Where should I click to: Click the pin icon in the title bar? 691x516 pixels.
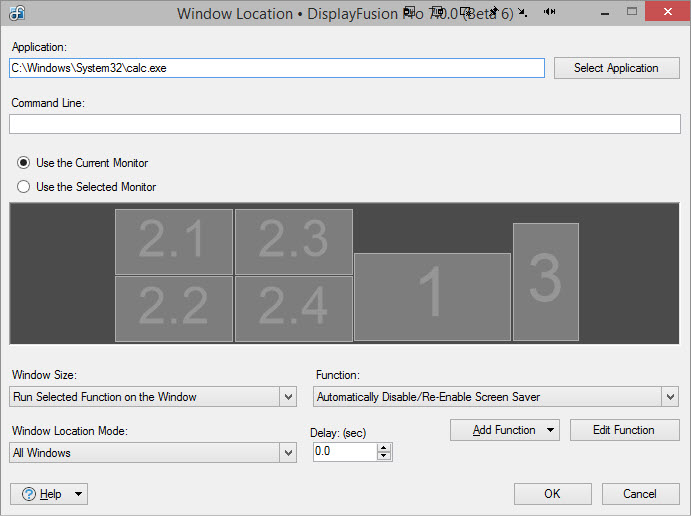click(492, 12)
